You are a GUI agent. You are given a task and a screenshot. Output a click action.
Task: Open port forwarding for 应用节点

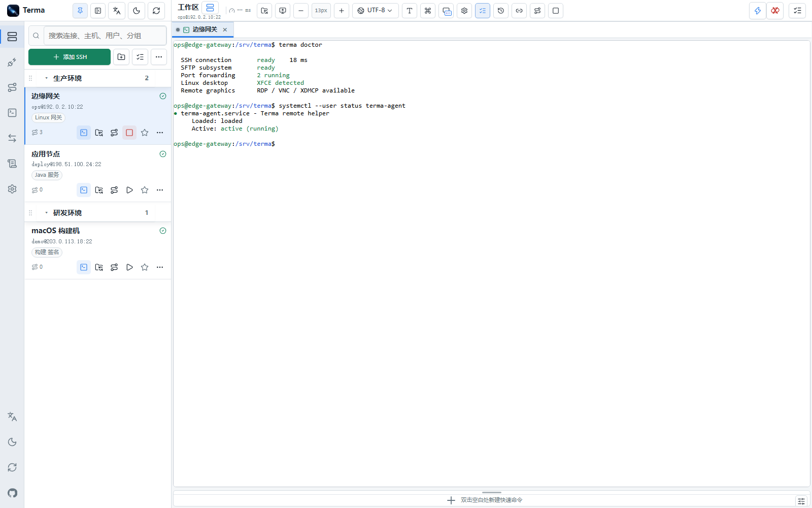tap(114, 190)
